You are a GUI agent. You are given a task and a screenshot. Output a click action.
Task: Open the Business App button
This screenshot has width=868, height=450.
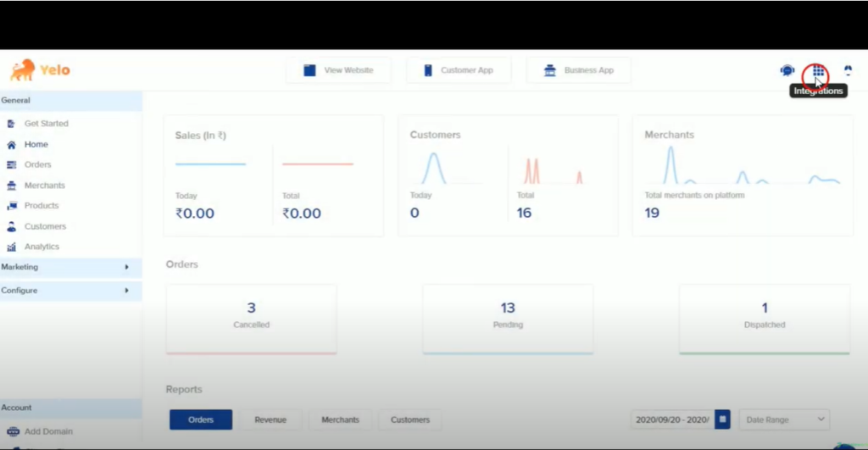[578, 70]
